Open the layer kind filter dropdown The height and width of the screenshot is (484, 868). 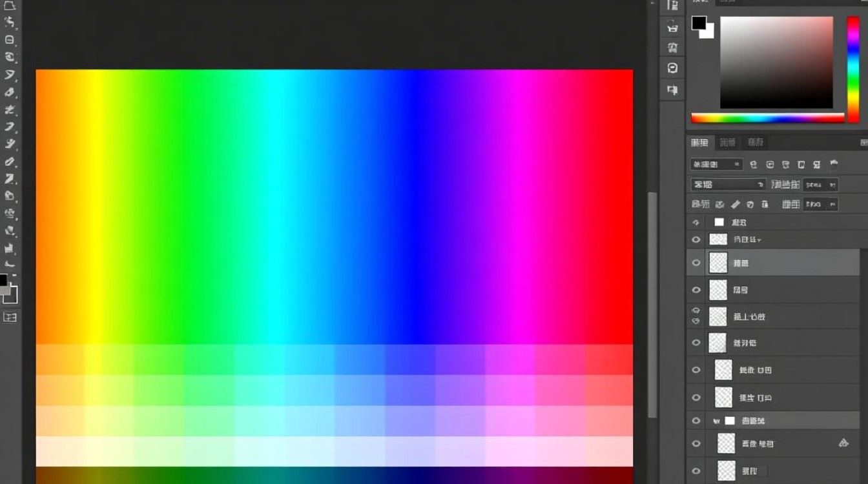coord(717,165)
